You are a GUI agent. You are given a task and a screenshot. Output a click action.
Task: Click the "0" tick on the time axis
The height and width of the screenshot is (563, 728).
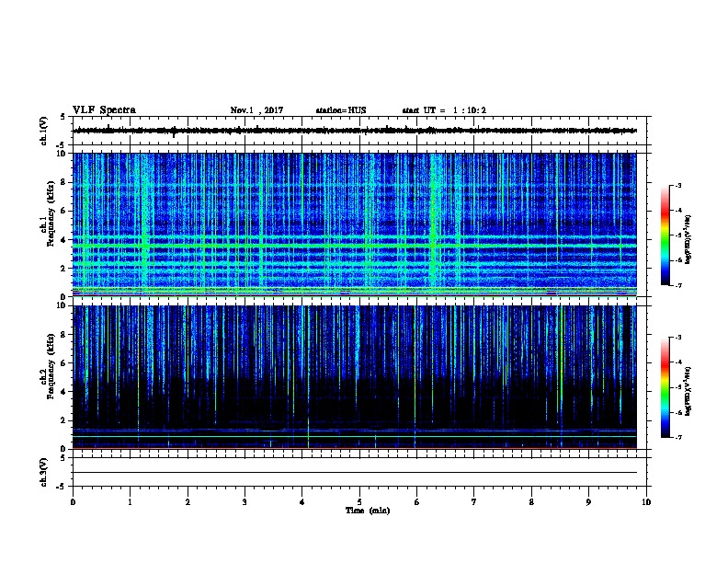(73, 502)
